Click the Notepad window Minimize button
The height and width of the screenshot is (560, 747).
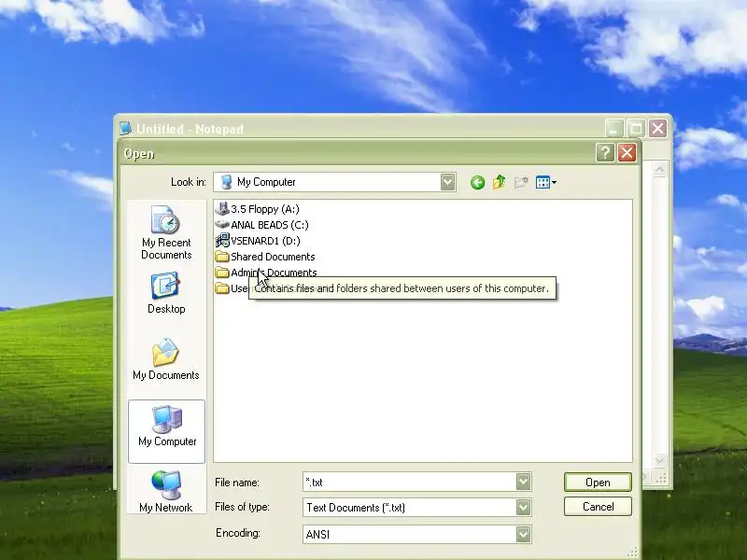coord(614,128)
